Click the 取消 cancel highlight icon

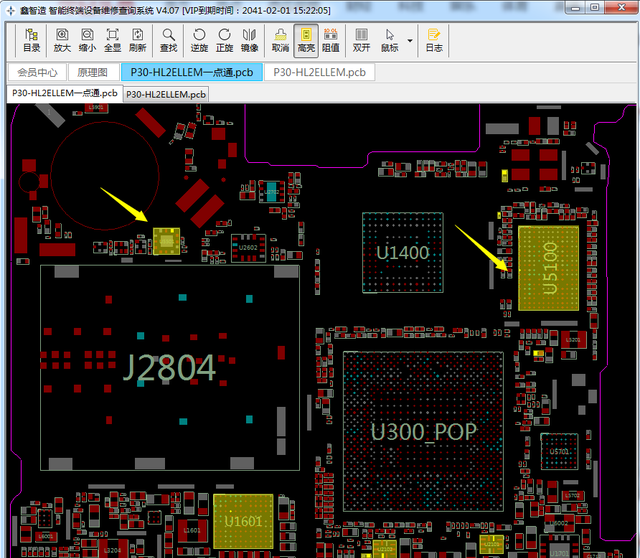click(280, 40)
